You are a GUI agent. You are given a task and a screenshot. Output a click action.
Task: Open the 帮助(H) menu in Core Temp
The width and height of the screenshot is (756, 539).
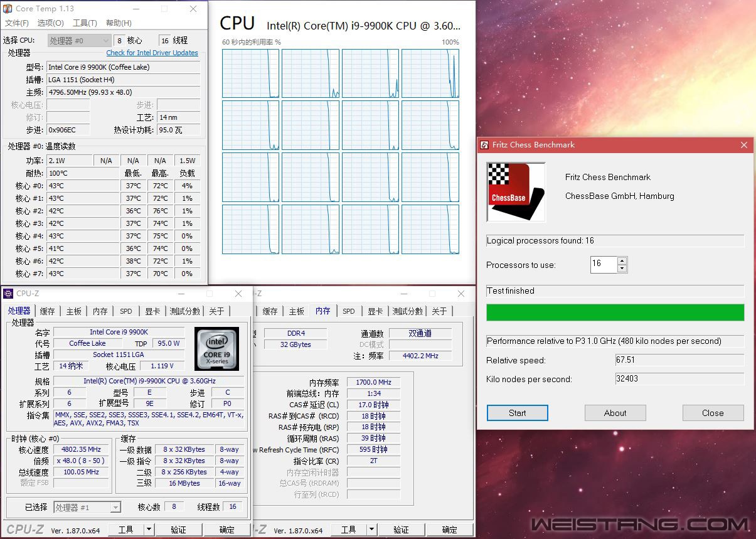coord(119,23)
